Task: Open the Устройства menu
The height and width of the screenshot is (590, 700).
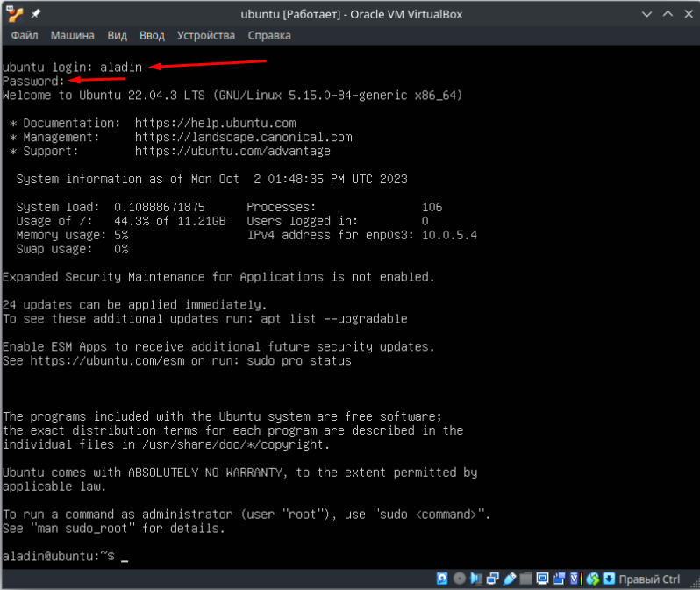Action: point(206,35)
